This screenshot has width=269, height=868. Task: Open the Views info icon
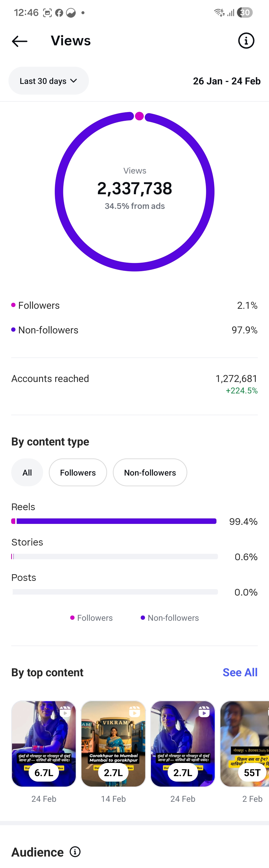click(246, 41)
